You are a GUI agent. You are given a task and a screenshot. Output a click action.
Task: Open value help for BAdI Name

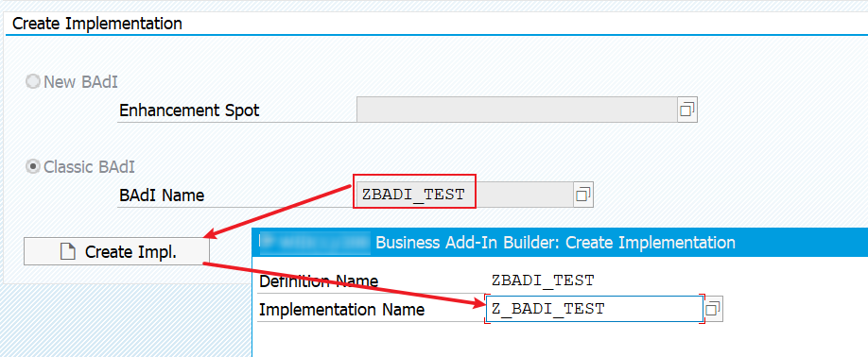(583, 195)
